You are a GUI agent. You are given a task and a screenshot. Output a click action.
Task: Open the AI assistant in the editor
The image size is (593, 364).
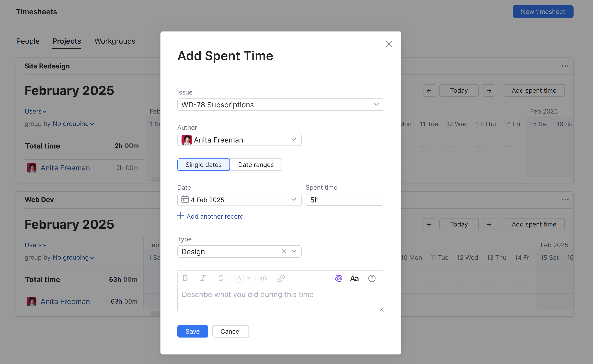(x=339, y=278)
